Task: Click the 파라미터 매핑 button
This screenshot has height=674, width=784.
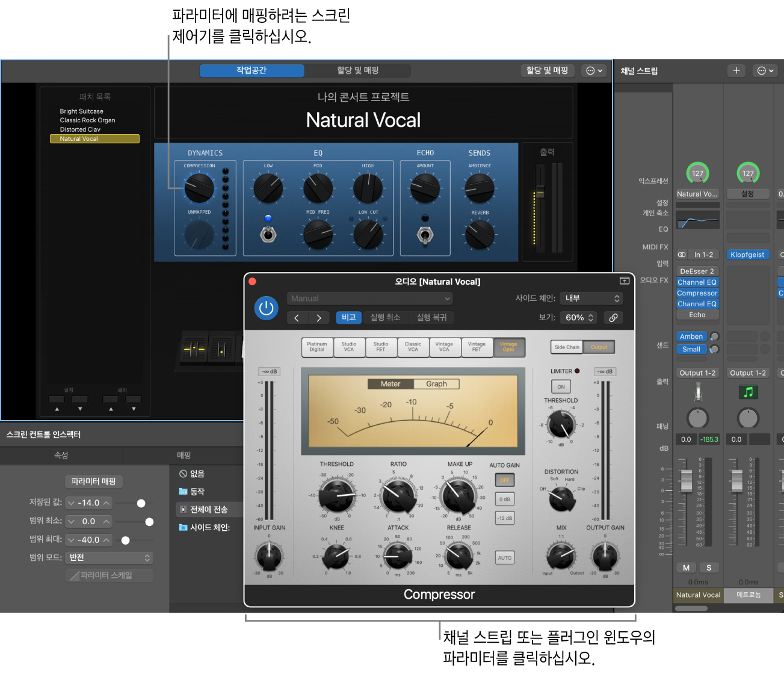Action: click(x=93, y=481)
